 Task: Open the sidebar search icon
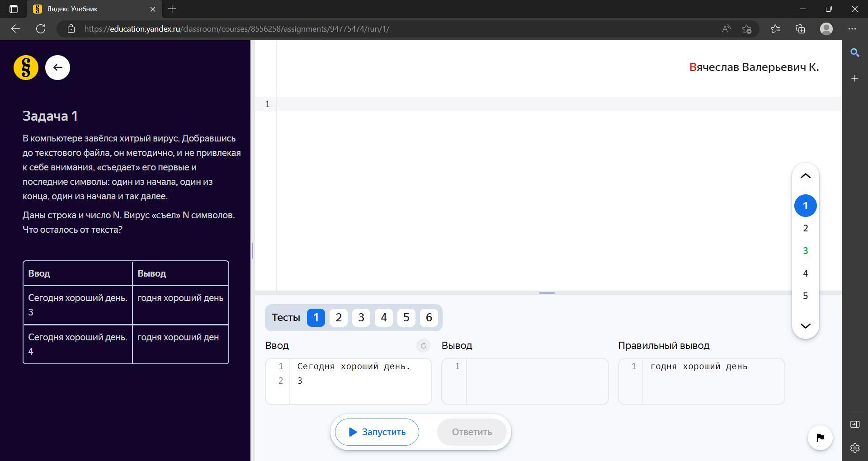tap(855, 53)
